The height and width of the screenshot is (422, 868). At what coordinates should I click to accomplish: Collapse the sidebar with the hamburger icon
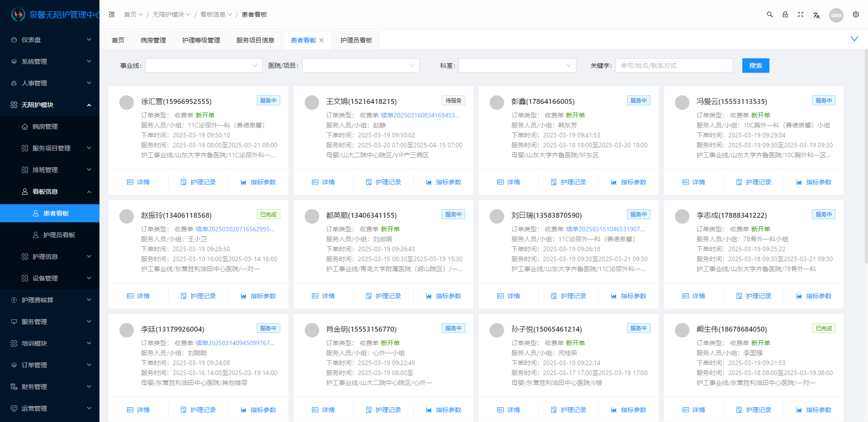pos(112,14)
